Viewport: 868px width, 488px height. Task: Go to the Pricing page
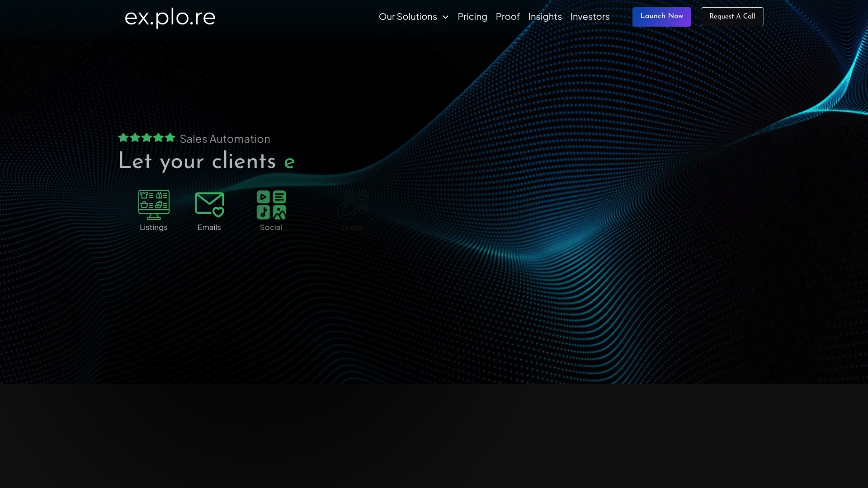pyautogui.click(x=472, y=17)
